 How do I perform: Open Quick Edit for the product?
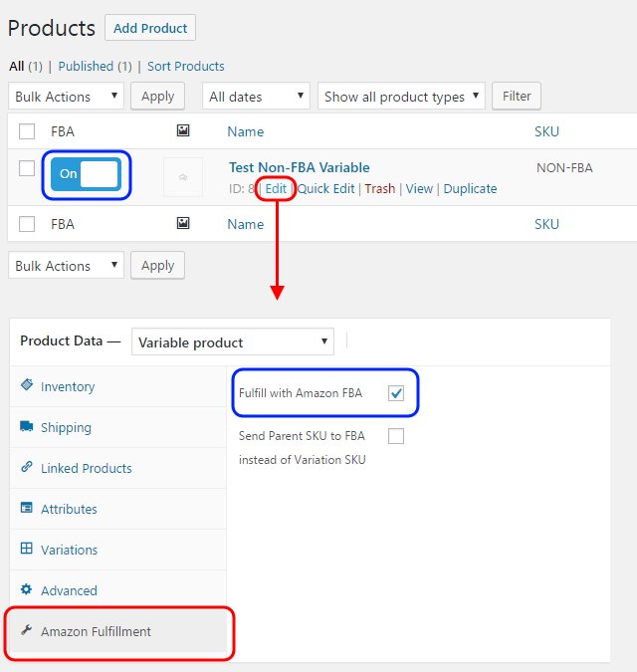coord(326,188)
